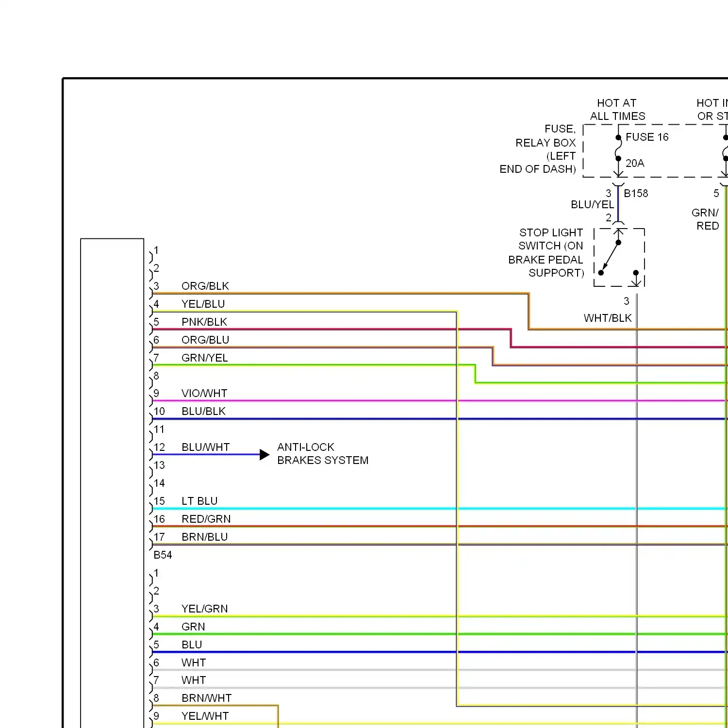
Task: Click the "B54" connector label
Action: 163,555
